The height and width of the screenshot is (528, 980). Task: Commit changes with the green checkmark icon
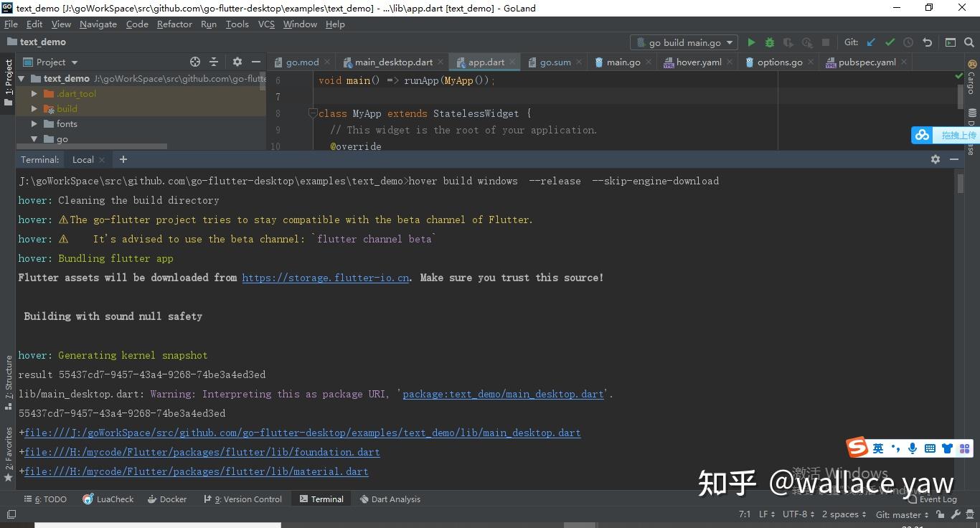(890, 42)
